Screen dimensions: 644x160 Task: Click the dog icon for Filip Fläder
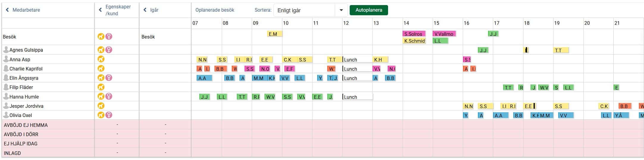coord(101,87)
